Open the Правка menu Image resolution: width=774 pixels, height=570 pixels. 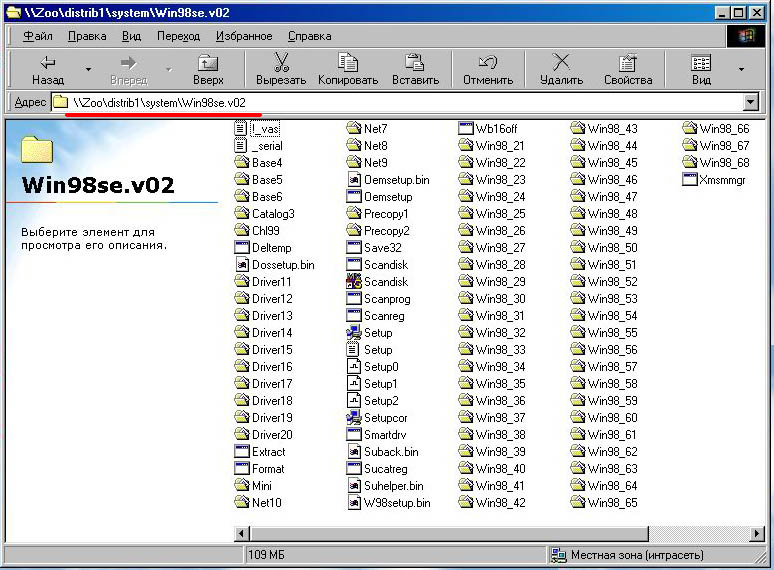click(x=87, y=36)
